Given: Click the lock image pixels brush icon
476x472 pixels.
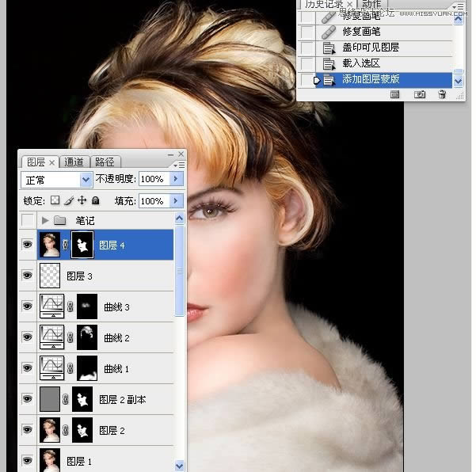Looking at the screenshot, I should tap(69, 201).
